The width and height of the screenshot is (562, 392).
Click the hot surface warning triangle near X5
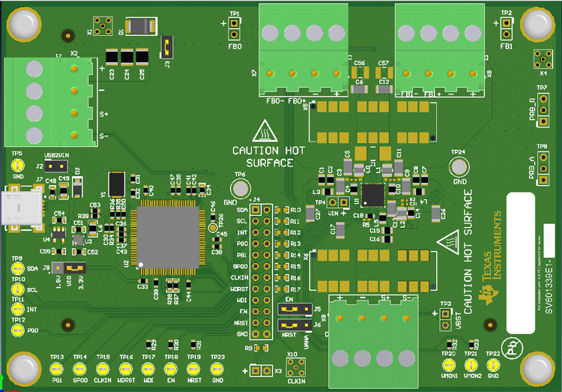[x=265, y=132]
